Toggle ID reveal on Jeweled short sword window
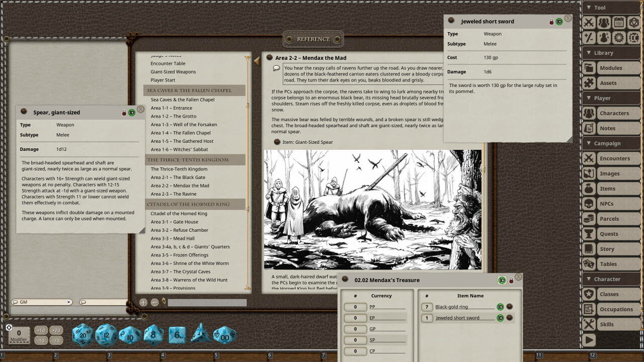The width and height of the screenshot is (644, 362). 558,21
